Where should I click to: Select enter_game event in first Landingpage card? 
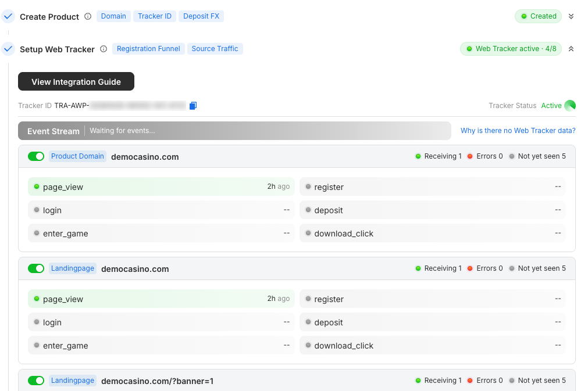click(161, 345)
